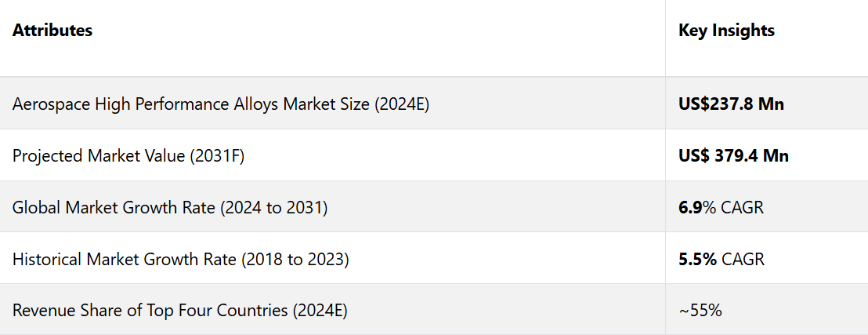Click the Key Insights column header
This screenshot has height=335, width=868.
coord(726,31)
